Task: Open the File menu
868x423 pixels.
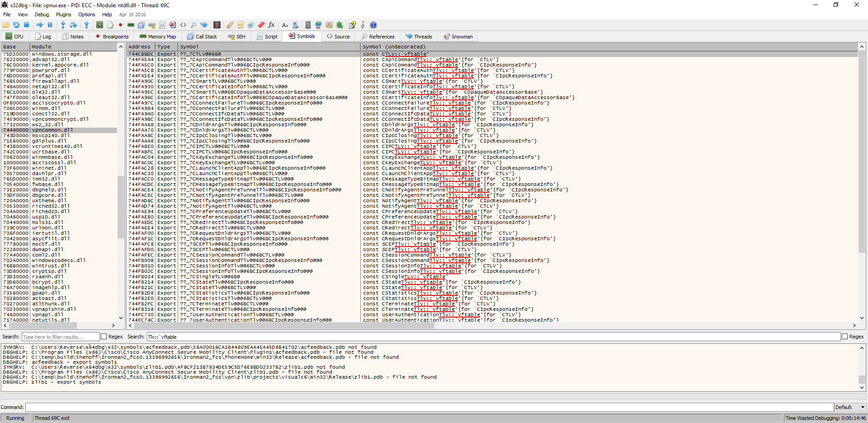Action: (7, 14)
